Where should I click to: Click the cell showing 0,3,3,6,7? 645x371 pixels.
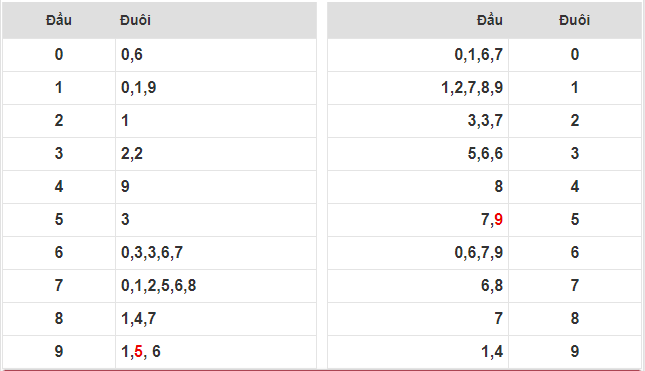click(x=216, y=253)
